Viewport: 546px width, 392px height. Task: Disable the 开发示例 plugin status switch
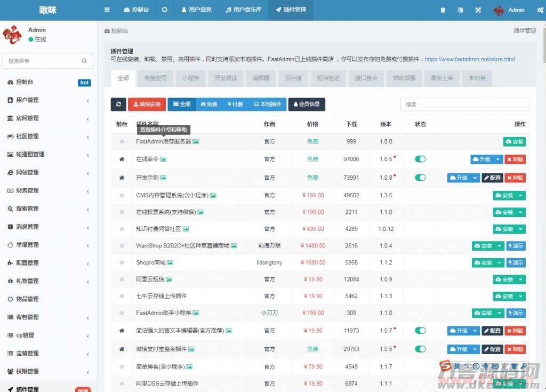(420, 178)
